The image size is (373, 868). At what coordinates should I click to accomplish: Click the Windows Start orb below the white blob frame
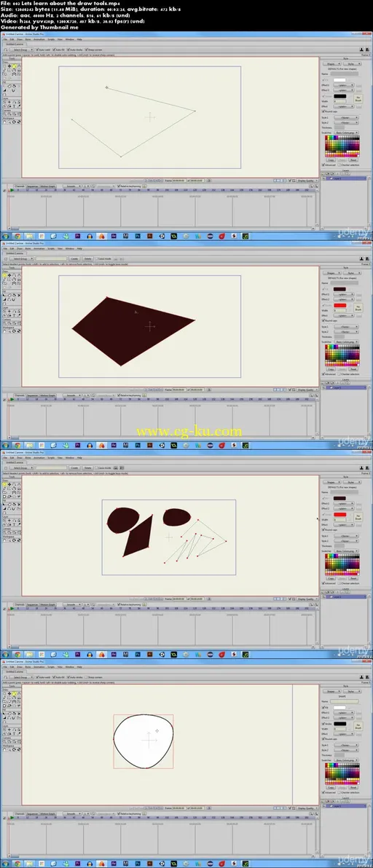(x=5, y=864)
